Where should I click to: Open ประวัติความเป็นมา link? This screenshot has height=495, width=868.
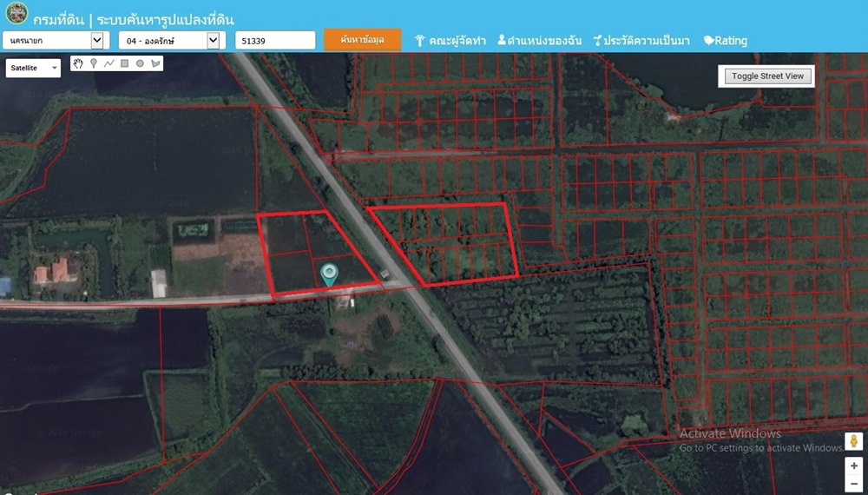coord(641,41)
